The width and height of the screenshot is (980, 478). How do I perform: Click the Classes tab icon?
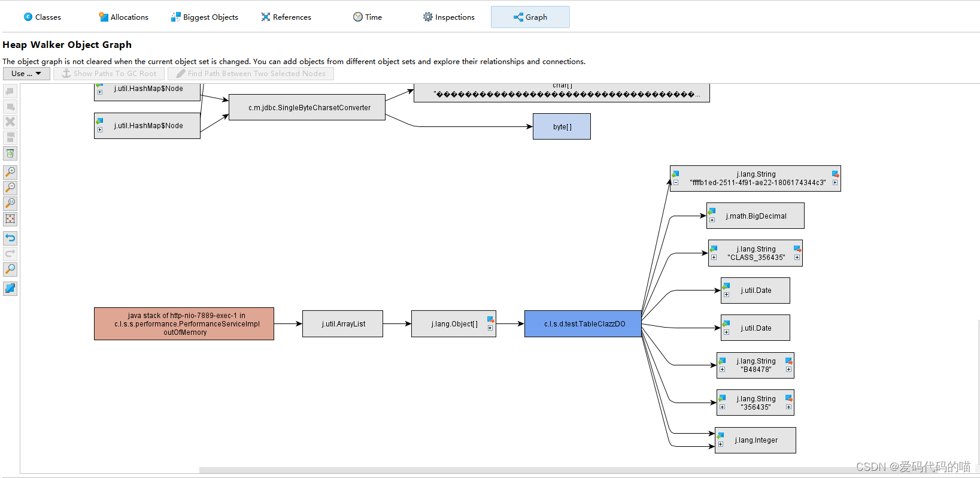[x=28, y=17]
